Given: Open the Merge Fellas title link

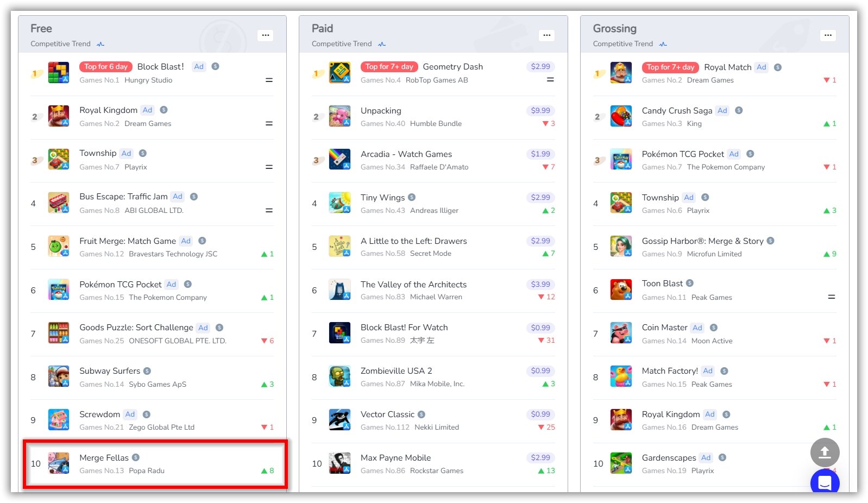Looking at the screenshot, I should coord(104,458).
